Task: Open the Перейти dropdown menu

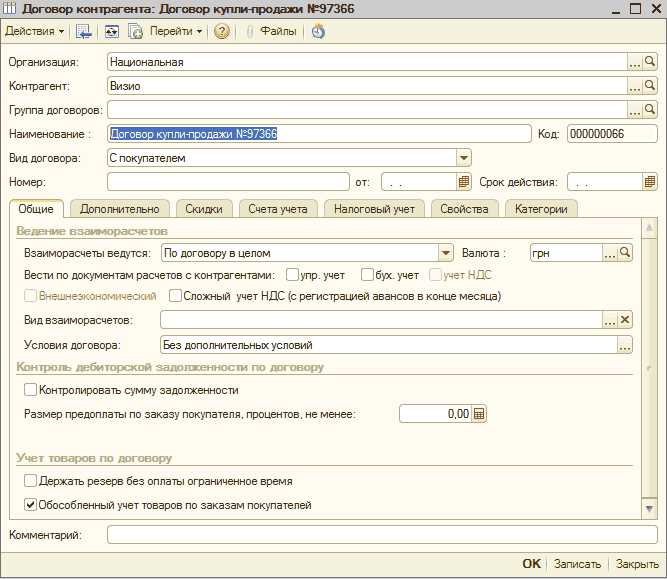Action: (176, 31)
